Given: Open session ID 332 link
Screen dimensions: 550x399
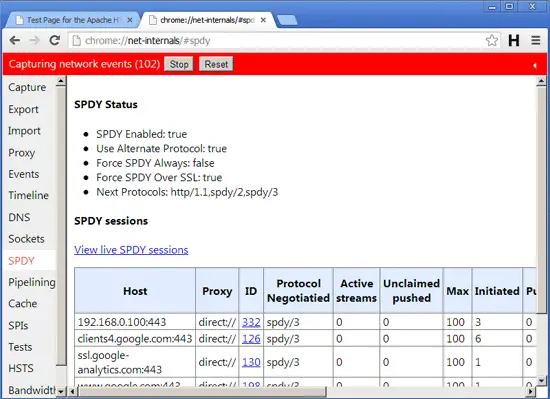Looking at the screenshot, I should click(x=251, y=322).
